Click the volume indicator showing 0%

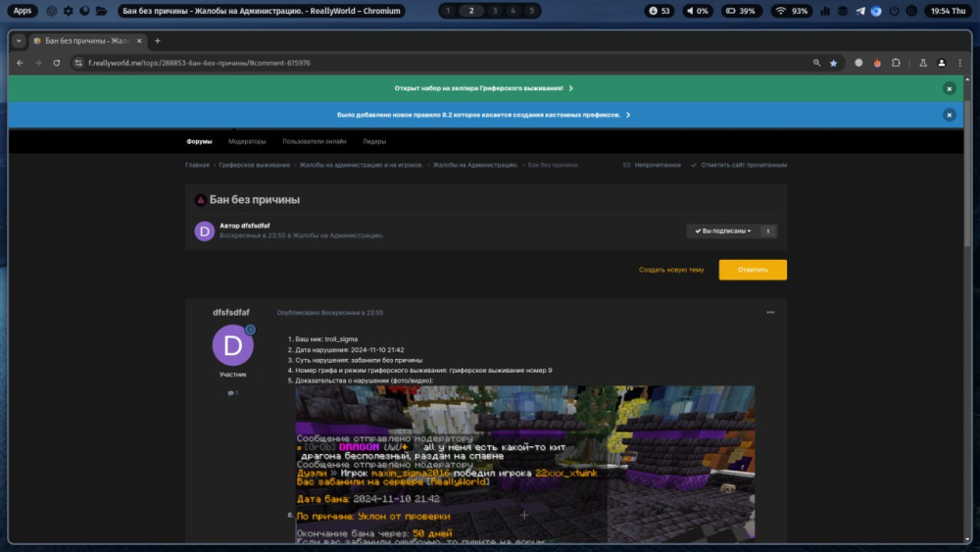697,11
